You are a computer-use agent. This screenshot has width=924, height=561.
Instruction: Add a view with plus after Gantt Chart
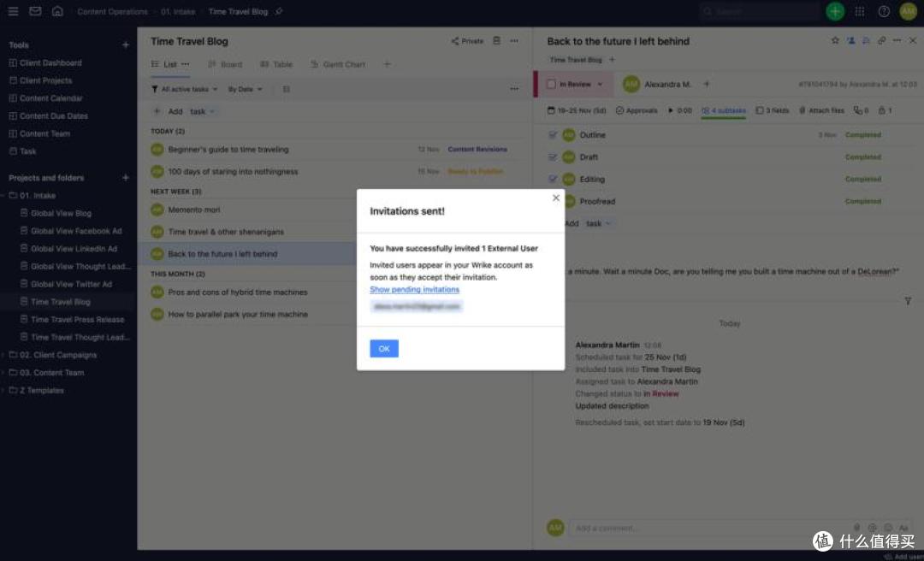click(x=388, y=64)
